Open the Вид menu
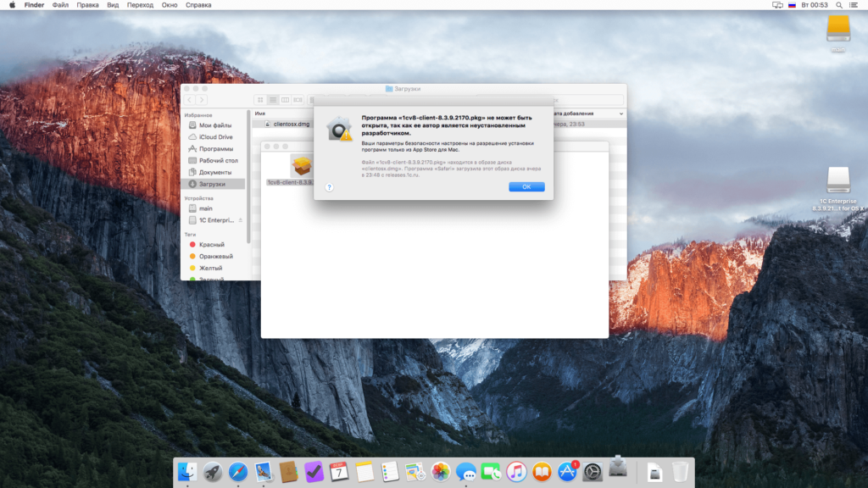The image size is (868, 488). pyautogui.click(x=113, y=5)
